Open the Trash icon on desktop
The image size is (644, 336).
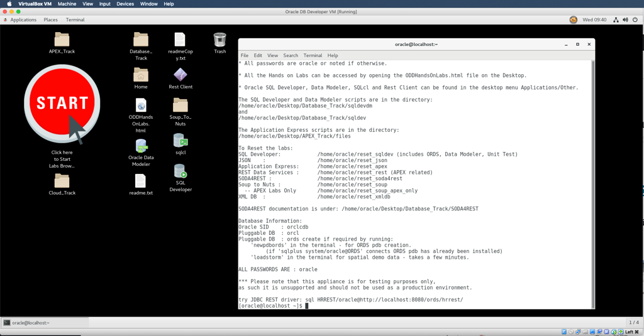click(219, 40)
